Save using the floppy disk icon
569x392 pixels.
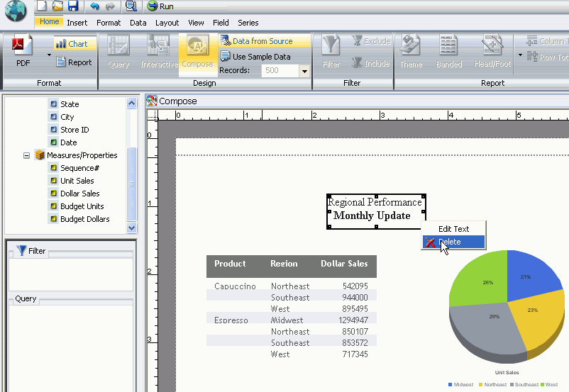73,6
